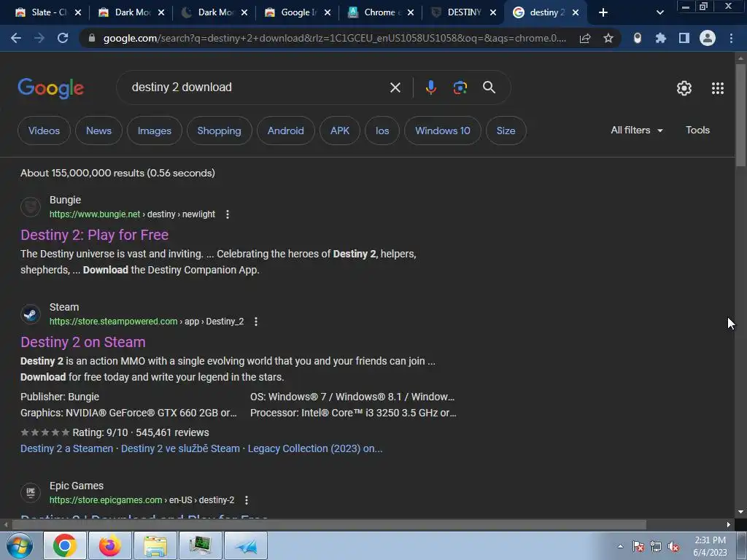Open more options for the Bungie result
This screenshot has height=560, width=747.
228,214
